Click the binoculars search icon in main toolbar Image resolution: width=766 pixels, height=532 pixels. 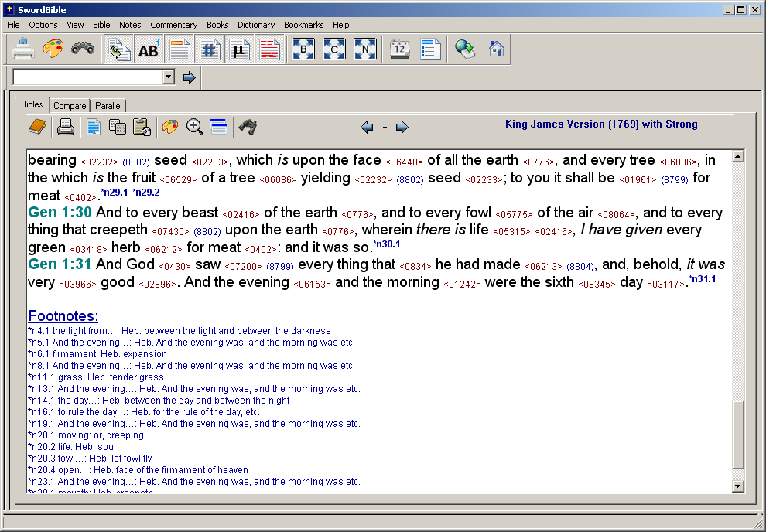tap(83, 48)
